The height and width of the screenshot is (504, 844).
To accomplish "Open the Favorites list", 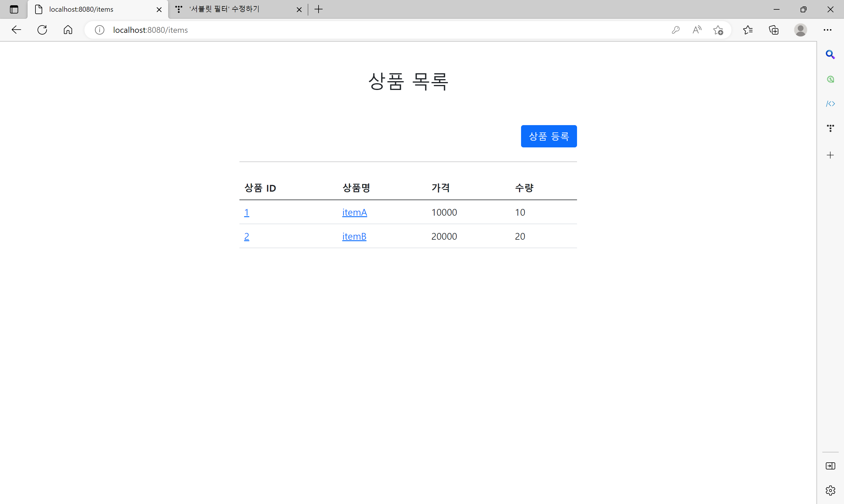I will coord(748,30).
